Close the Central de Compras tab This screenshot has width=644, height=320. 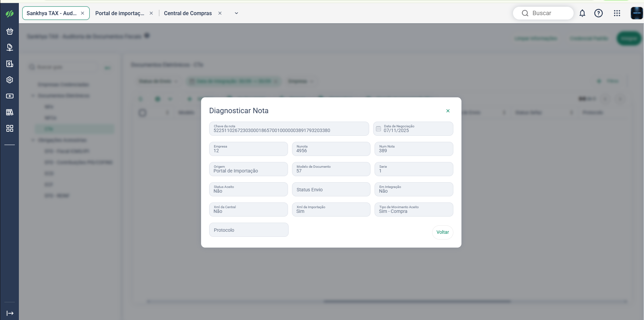point(220,13)
